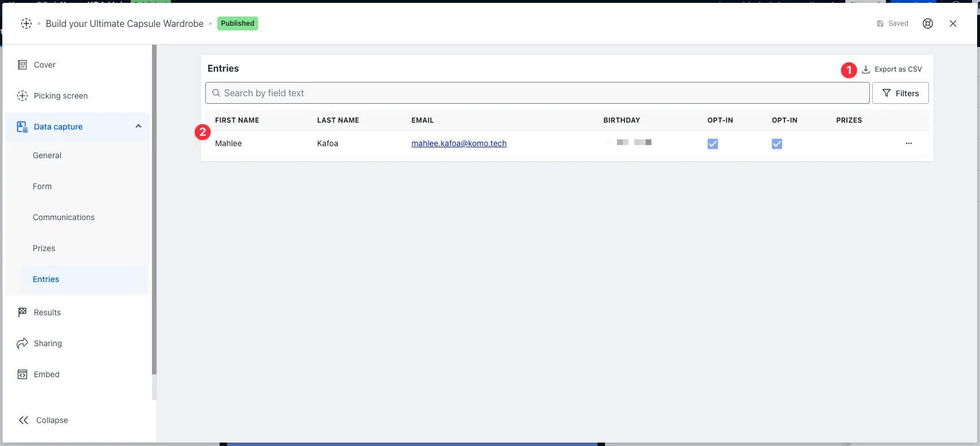
Task: Click the download icon beside Export
Action: (866, 69)
